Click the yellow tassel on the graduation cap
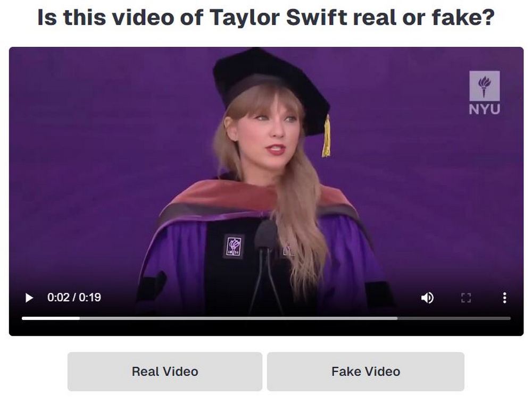This screenshot has height=397, width=532. pyautogui.click(x=327, y=136)
